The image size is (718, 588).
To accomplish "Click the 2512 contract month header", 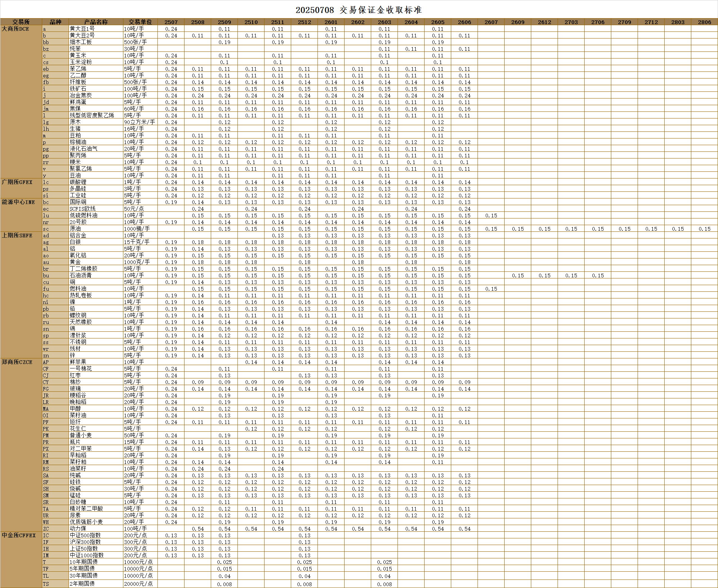I will (x=305, y=22).
